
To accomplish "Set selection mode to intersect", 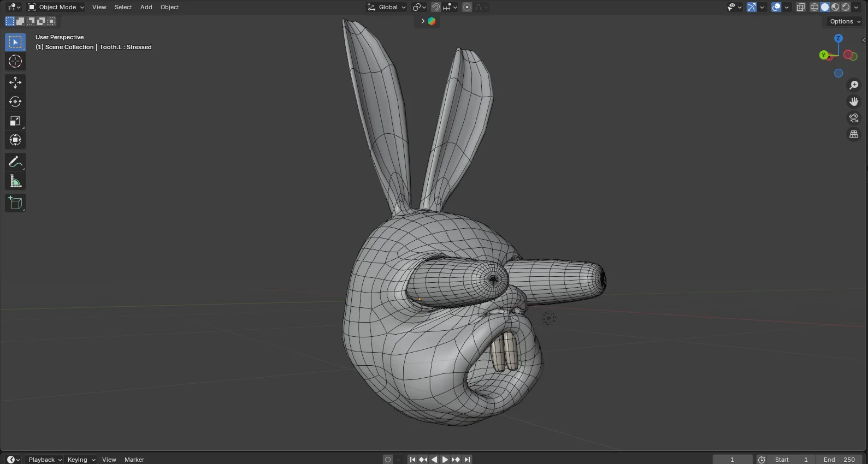I will pyautogui.click(x=51, y=21).
